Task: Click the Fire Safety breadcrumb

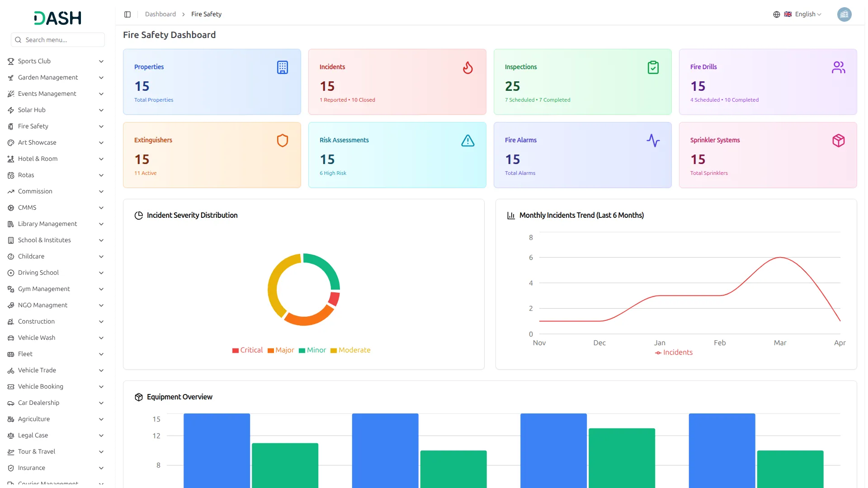Action: (206, 14)
